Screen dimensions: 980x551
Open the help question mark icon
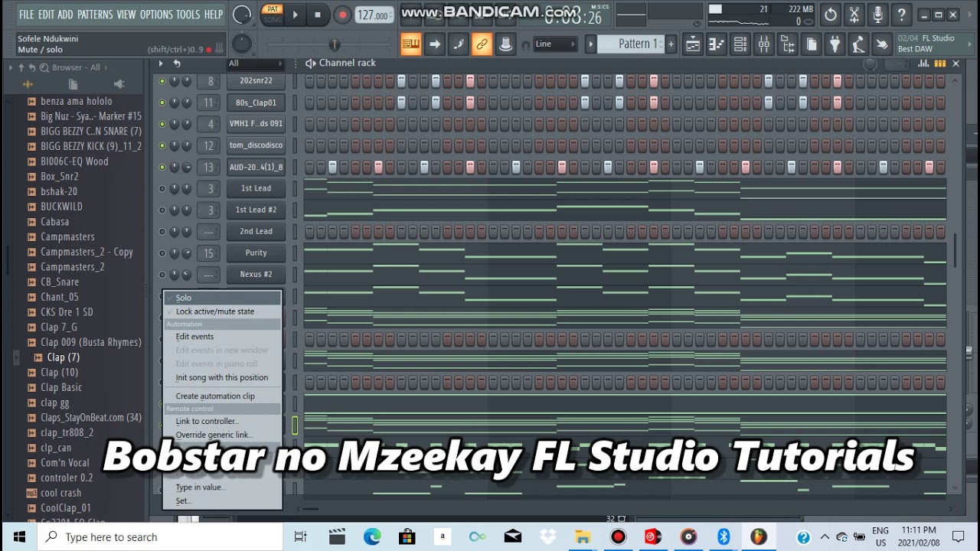point(902,14)
